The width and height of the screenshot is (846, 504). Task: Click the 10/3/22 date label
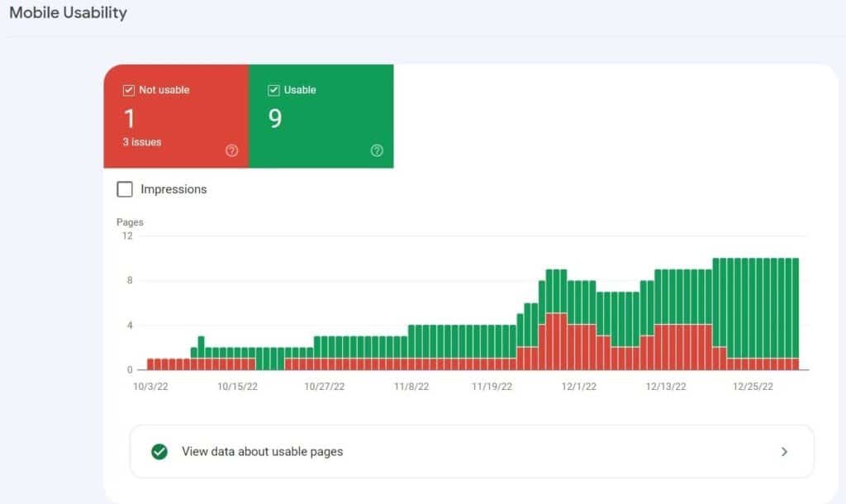(x=150, y=387)
